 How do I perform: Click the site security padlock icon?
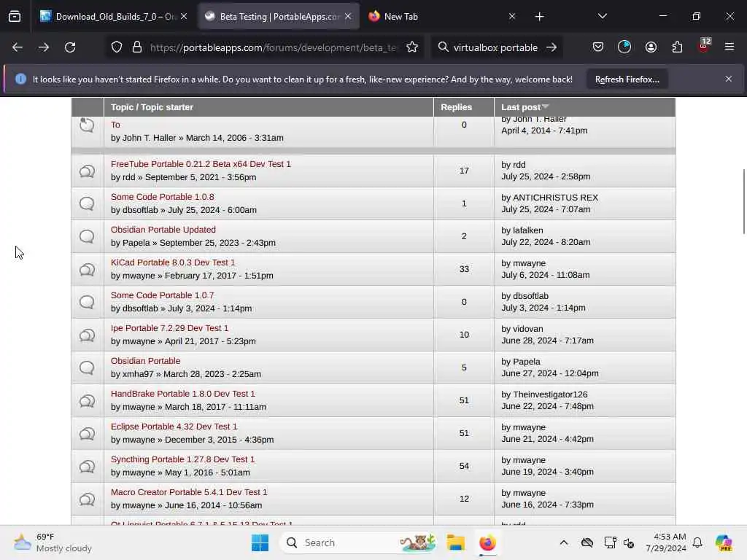[136, 47]
